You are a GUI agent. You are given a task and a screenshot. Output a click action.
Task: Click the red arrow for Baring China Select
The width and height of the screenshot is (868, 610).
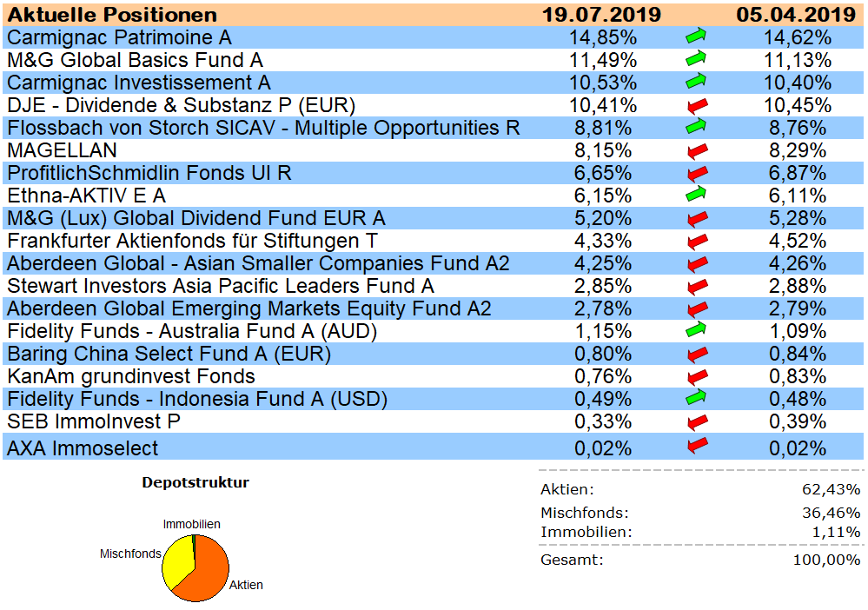pos(696,354)
